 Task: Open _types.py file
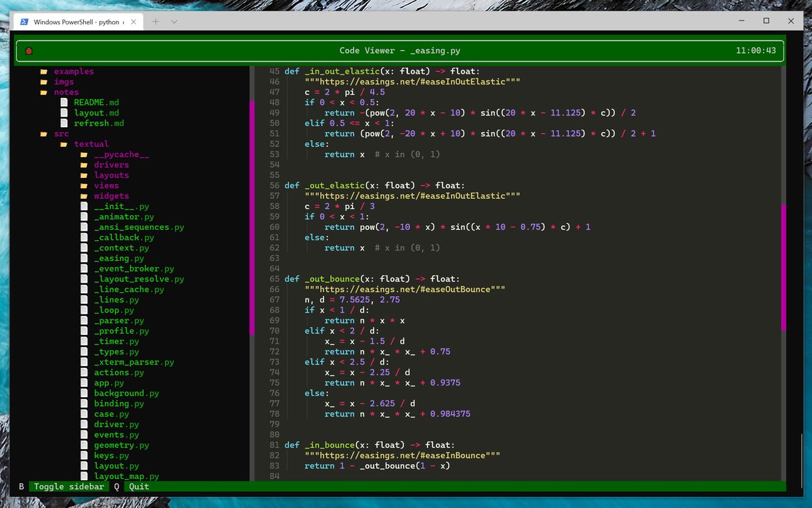116,352
